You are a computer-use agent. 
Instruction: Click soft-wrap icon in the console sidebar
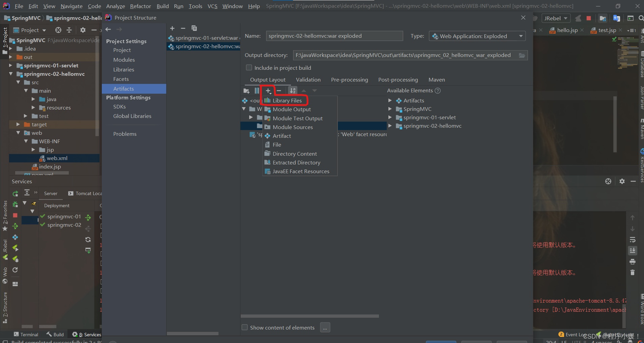click(x=633, y=240)
